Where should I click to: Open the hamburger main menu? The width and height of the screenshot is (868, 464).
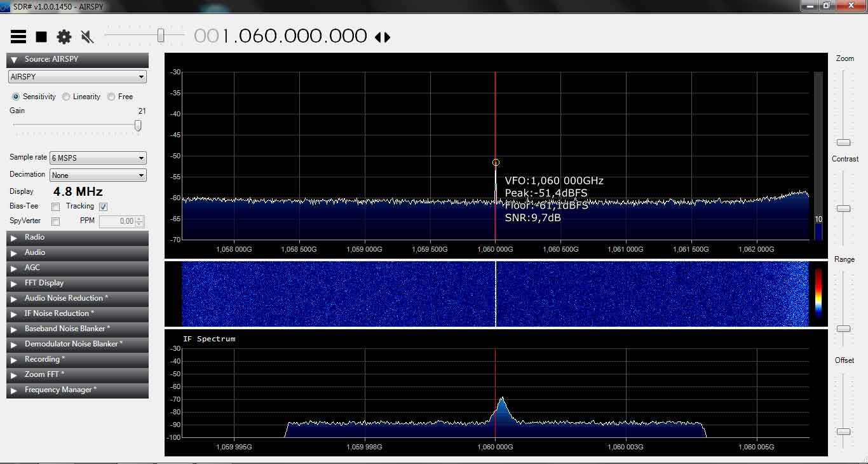pos(18,36)
